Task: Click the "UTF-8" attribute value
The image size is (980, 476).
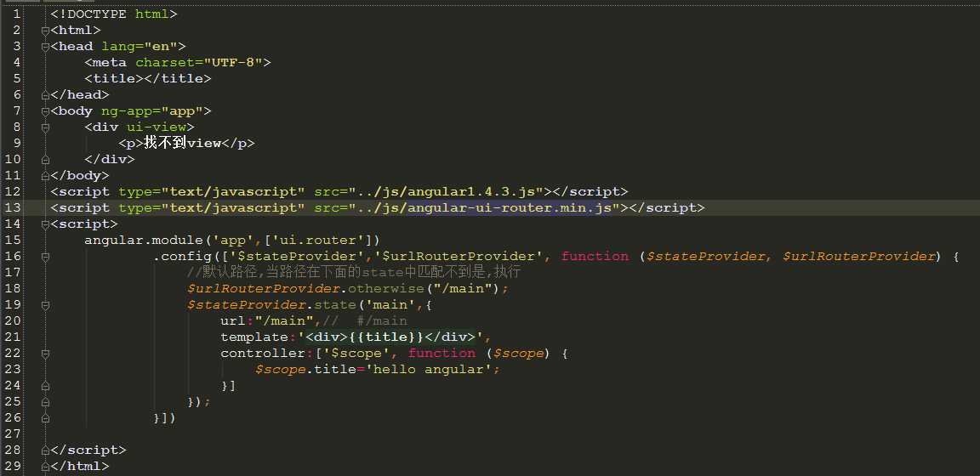Action: pyautogui.click(x=232, y=62)
